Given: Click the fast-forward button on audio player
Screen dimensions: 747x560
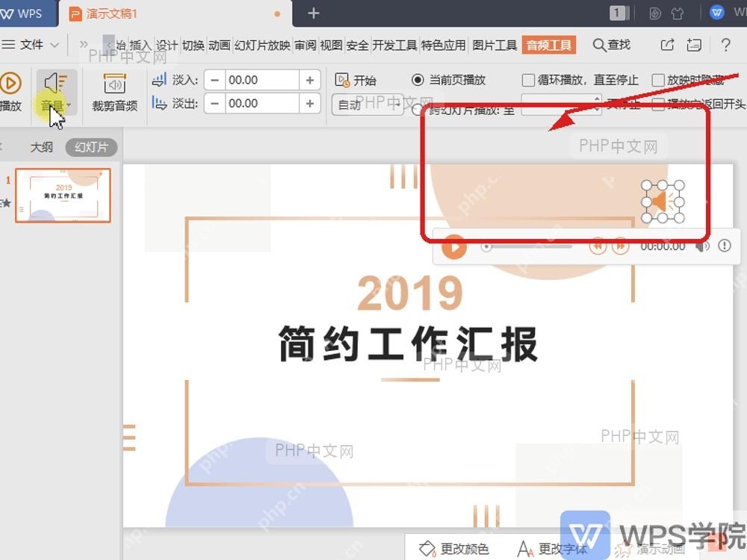Looking at the screenshot, I should click(620, 246).
